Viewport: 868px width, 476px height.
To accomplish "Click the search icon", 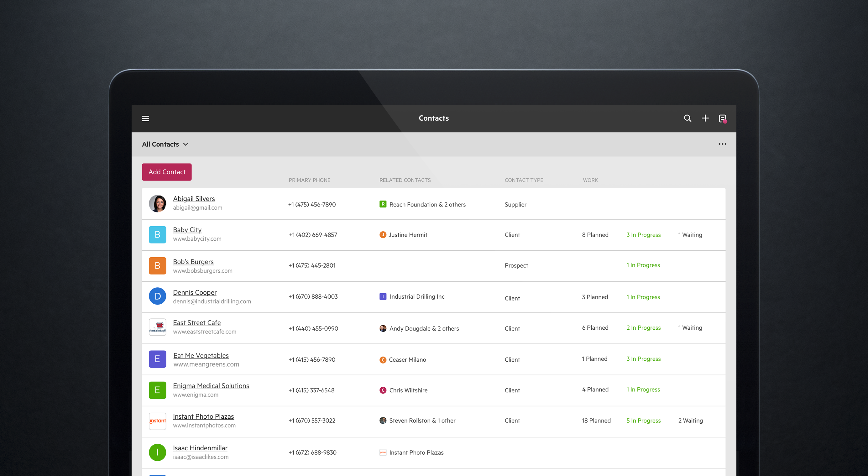I will coord(687,118).
